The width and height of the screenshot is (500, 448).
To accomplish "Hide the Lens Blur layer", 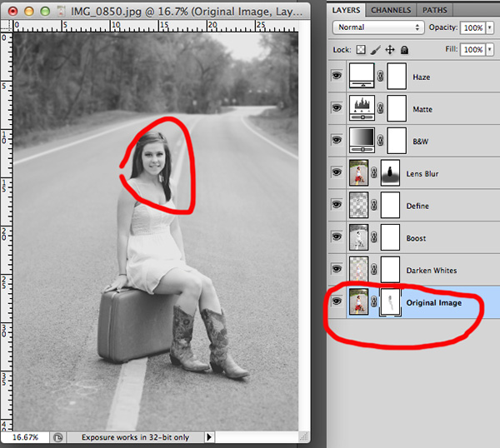I will [337, 172].
